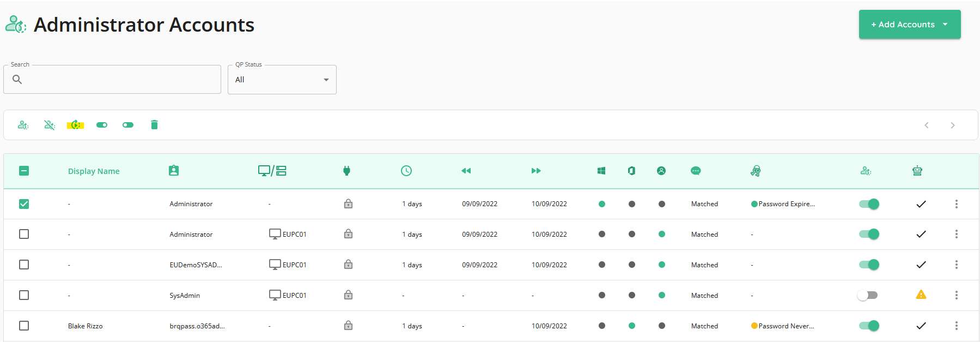Toggle the header select-all checkbox
The width and height of the screenshot is (980, 342).
point(24,171)
